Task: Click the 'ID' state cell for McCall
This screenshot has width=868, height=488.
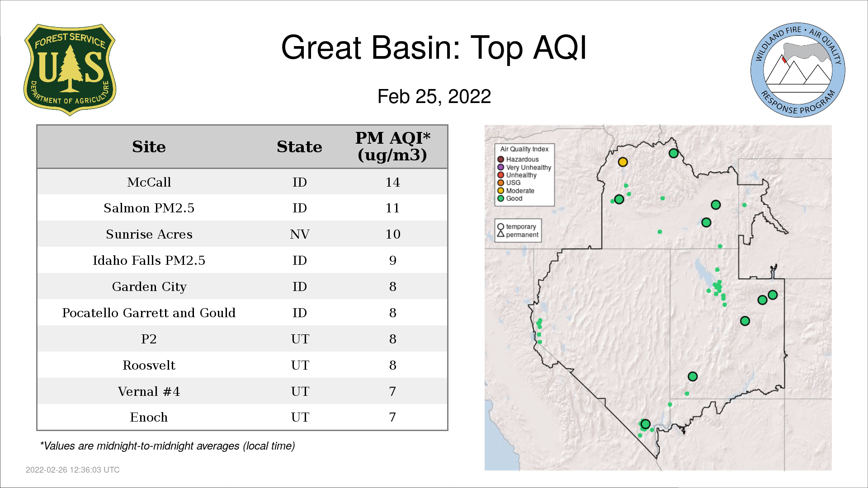Action: [x=299, y=182]
